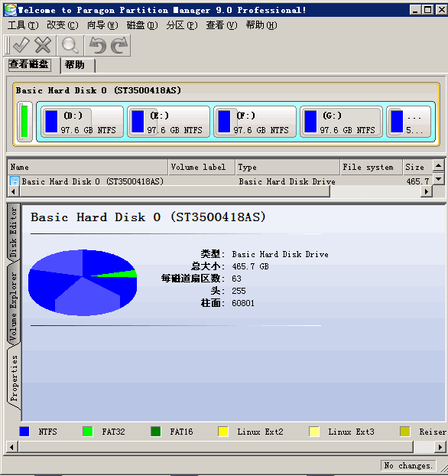Open the 工具(T) menu
Viewport: 448px width, 476px height.
click(x=23, y=25)
